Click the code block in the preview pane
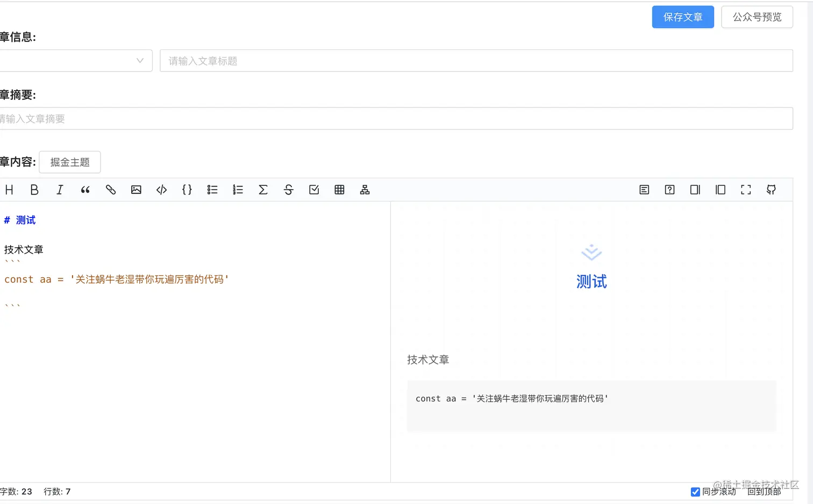 tap(591, 406)
